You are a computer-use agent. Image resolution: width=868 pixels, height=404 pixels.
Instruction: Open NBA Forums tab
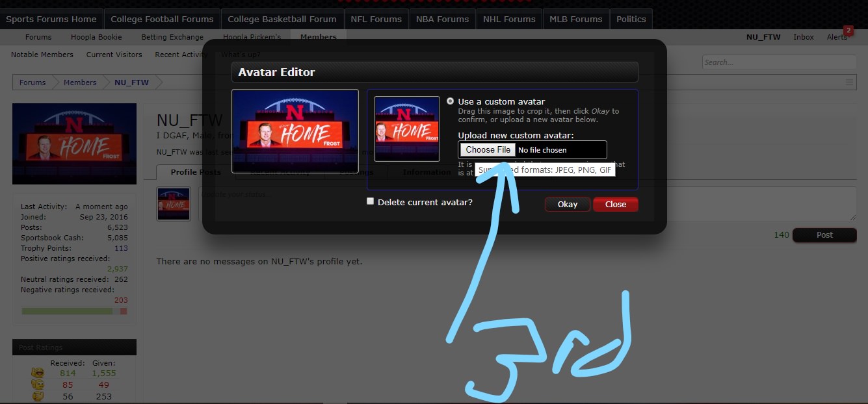(442, 19)
